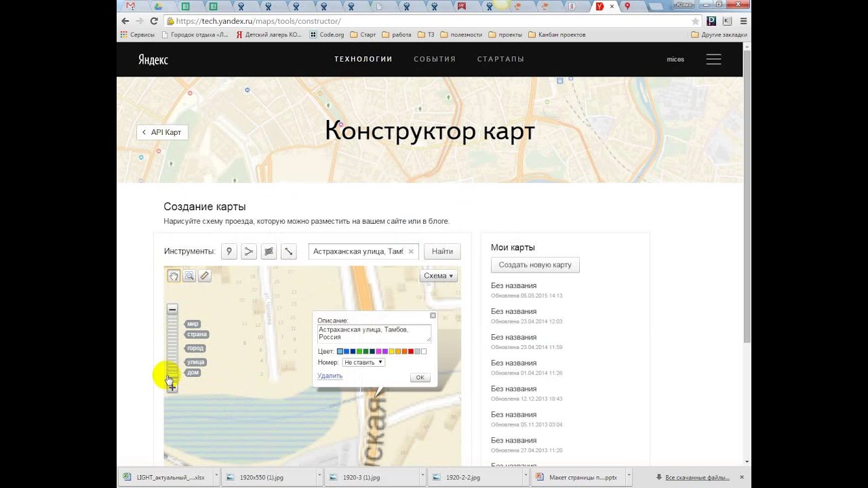Open the Gmail browser tab

coord(131,6)
